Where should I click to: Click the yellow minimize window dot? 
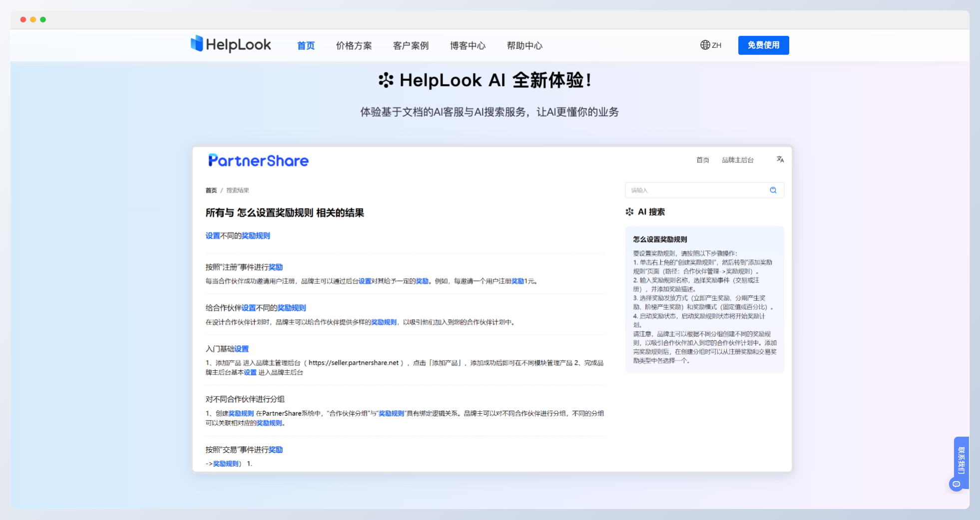33,19
